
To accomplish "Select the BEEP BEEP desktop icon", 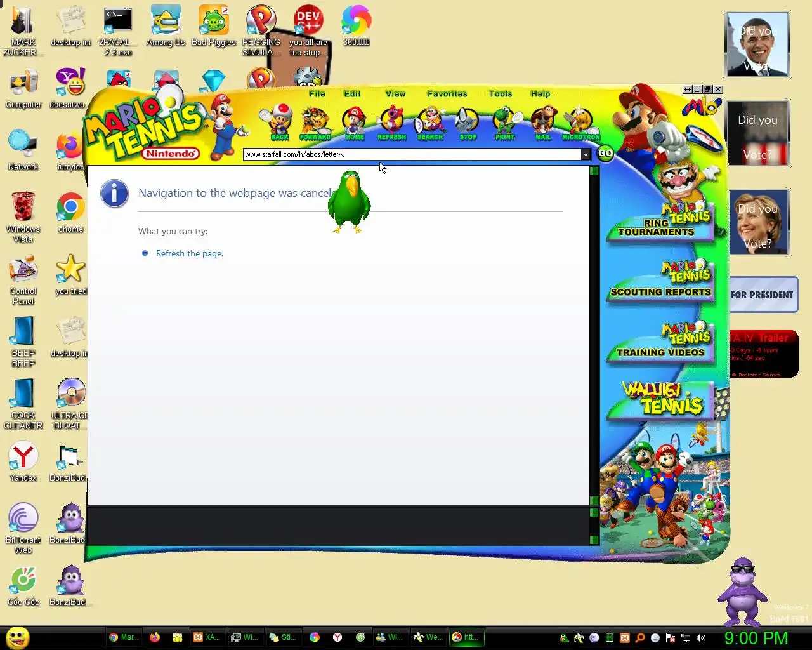I will [23, 342].
